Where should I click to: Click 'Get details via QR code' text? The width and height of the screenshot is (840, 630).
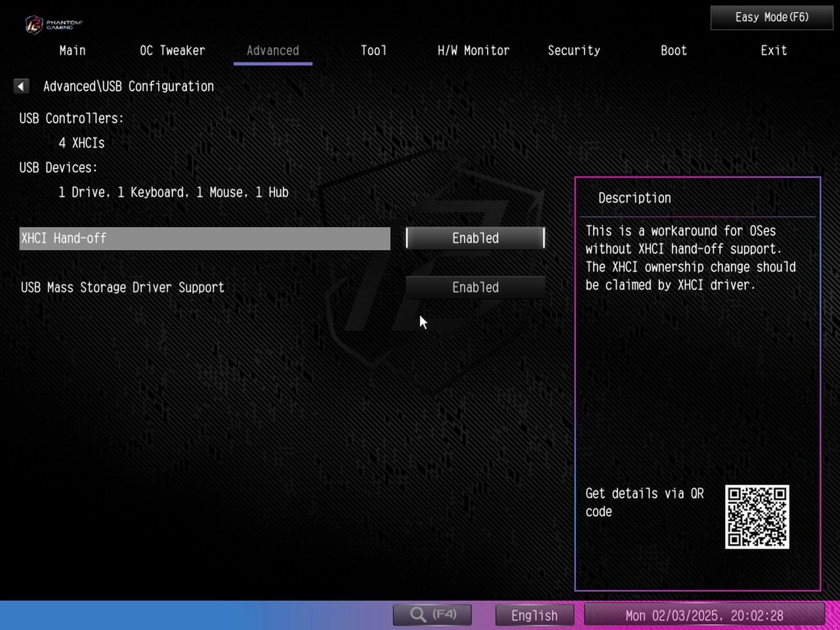[644, 502]
